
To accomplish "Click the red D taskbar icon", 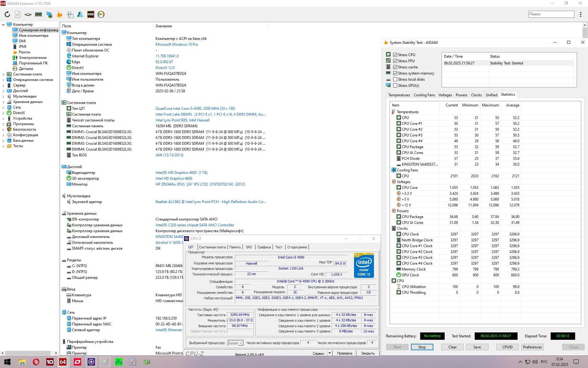I will point(77,362).
